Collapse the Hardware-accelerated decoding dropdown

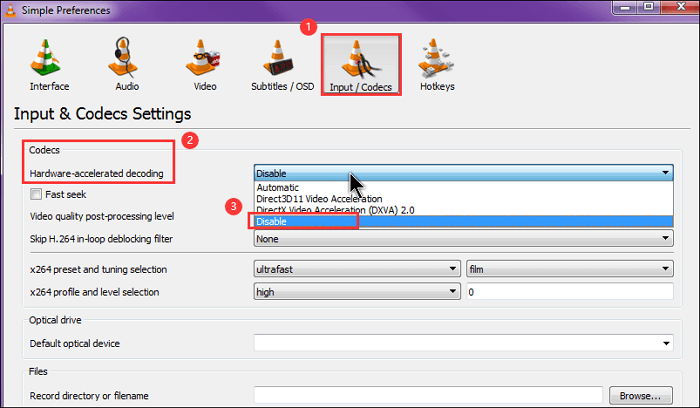click(463, 173)
